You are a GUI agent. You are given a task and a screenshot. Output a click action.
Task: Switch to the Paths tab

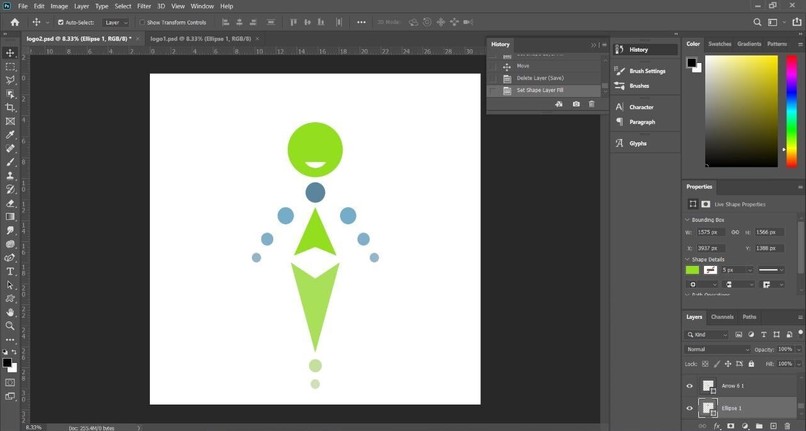tap(749, 317)
